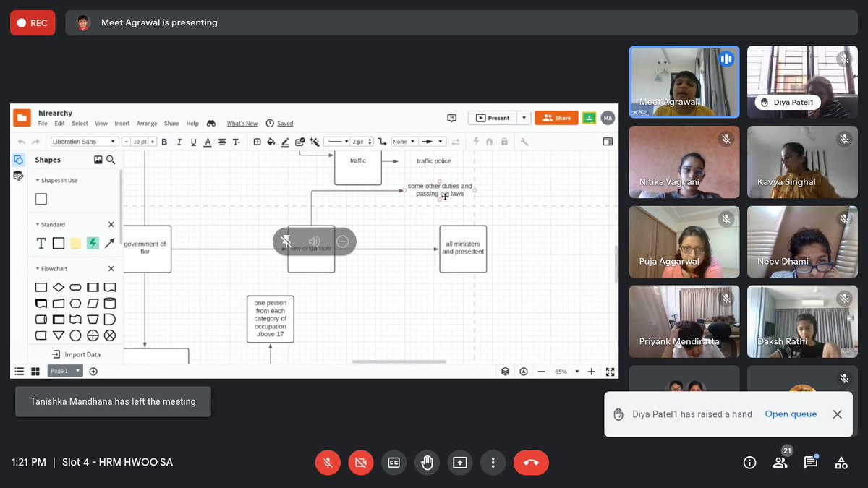
Task: Click the binoculars search-features icon
Action: click(211, 124)
